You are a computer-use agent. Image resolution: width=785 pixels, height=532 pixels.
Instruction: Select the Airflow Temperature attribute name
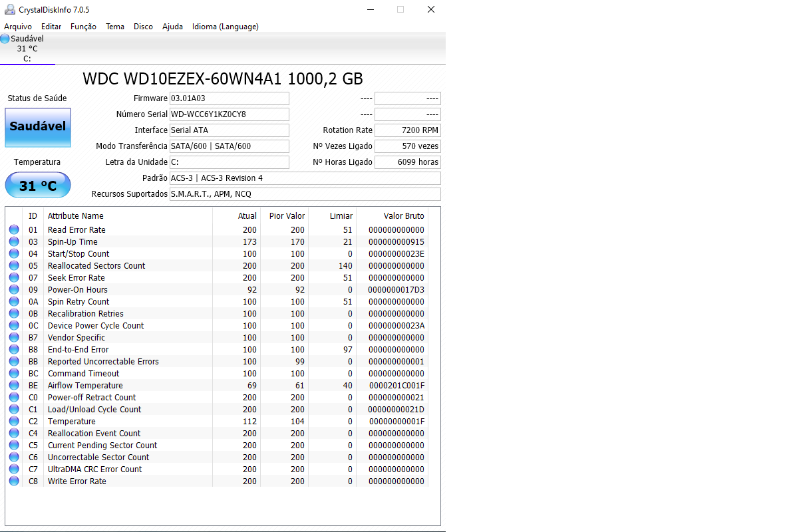(85, 385)
